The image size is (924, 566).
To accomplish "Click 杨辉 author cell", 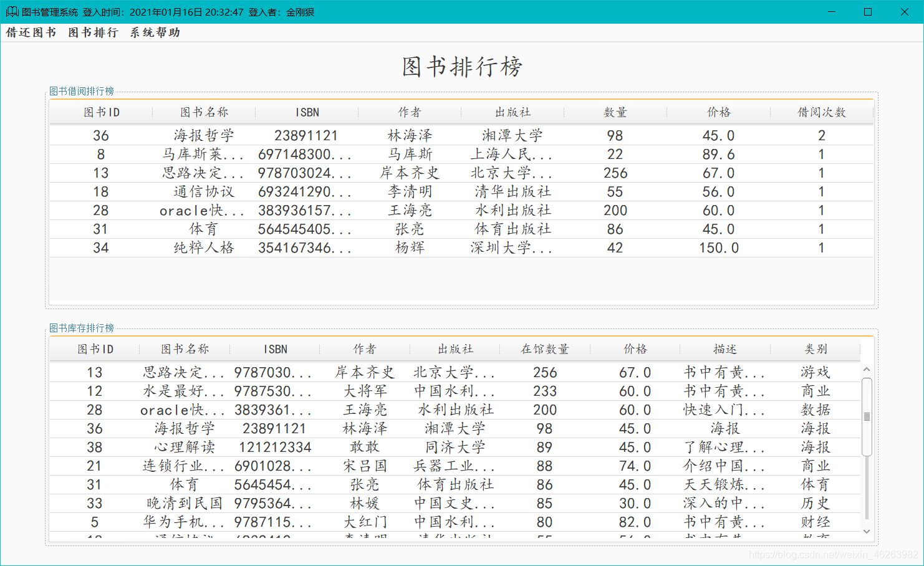I will (410, 247).
